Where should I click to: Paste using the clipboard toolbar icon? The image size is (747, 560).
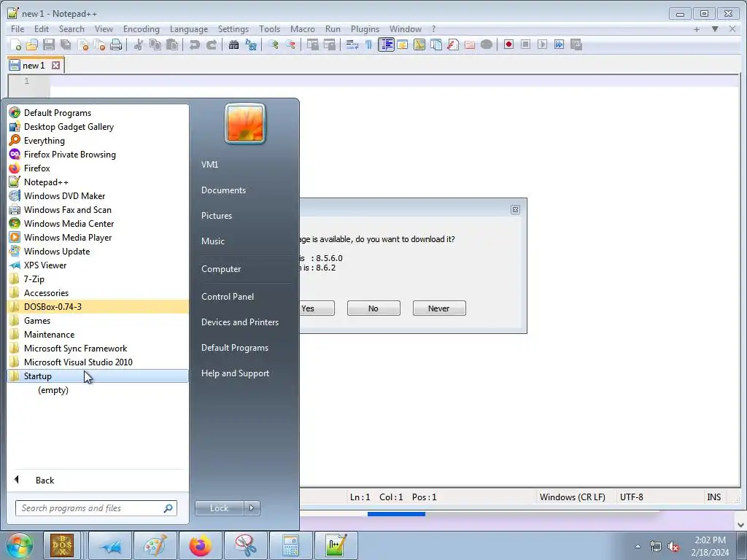coord(172,44)
